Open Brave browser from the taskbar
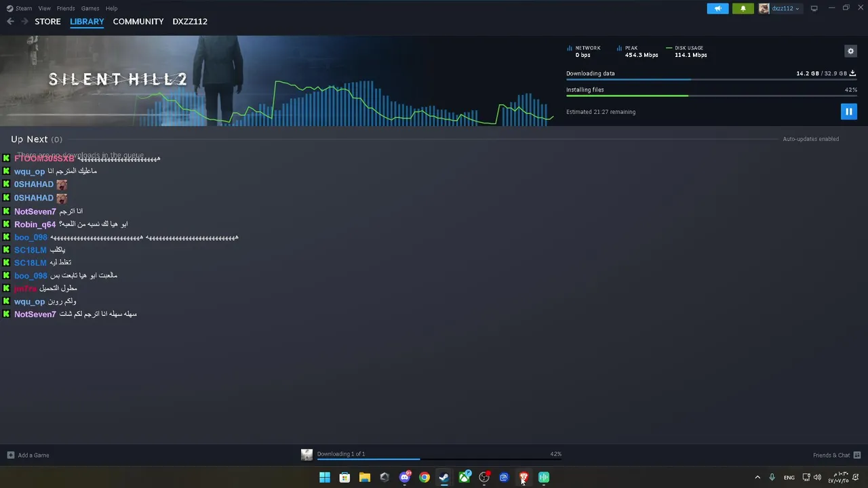 point(524,477)
